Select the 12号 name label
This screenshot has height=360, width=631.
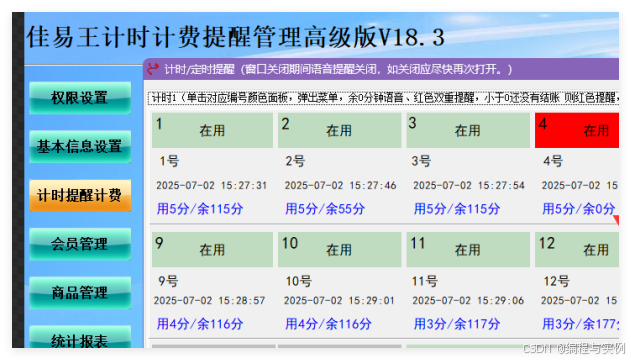point(557,281)
